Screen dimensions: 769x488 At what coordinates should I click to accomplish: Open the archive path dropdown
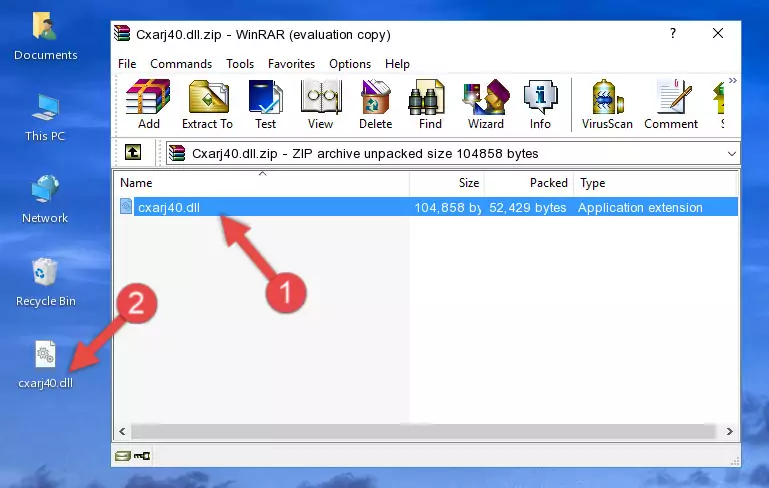pyautogui.click(x=731, y=154)
